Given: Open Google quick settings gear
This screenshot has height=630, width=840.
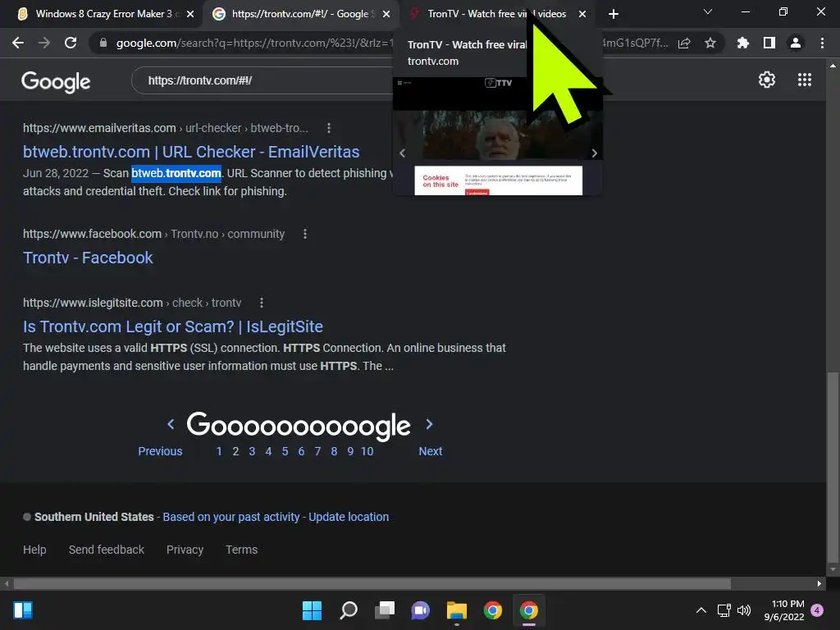Looking at the screenshot, I should [x=767, y=80].
